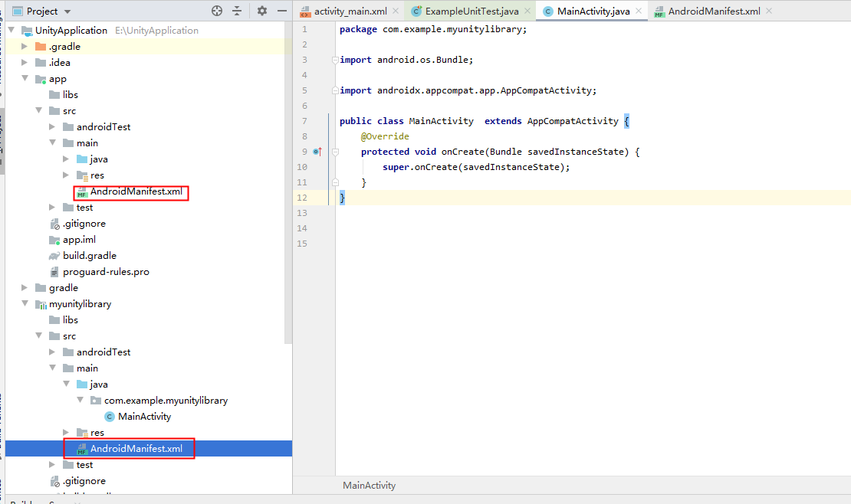
Task: Collapse the app module
Action: pyautogui.click(x=25, y=78)
